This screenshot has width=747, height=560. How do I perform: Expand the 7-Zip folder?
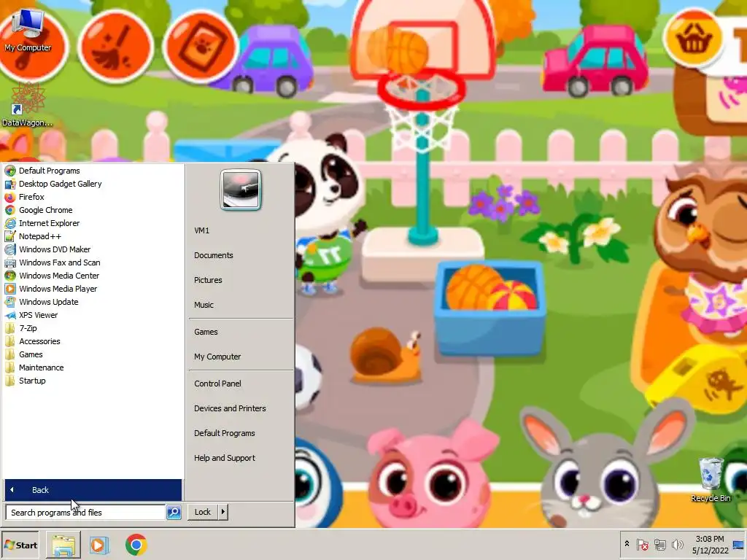[28, 328]
